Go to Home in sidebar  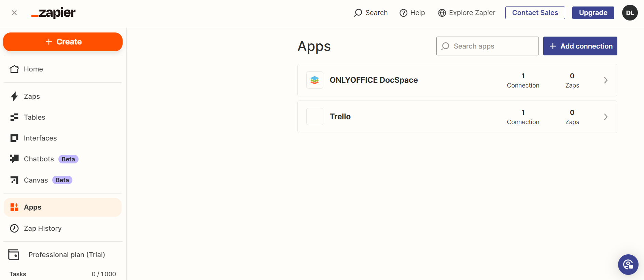coord(33,69)
